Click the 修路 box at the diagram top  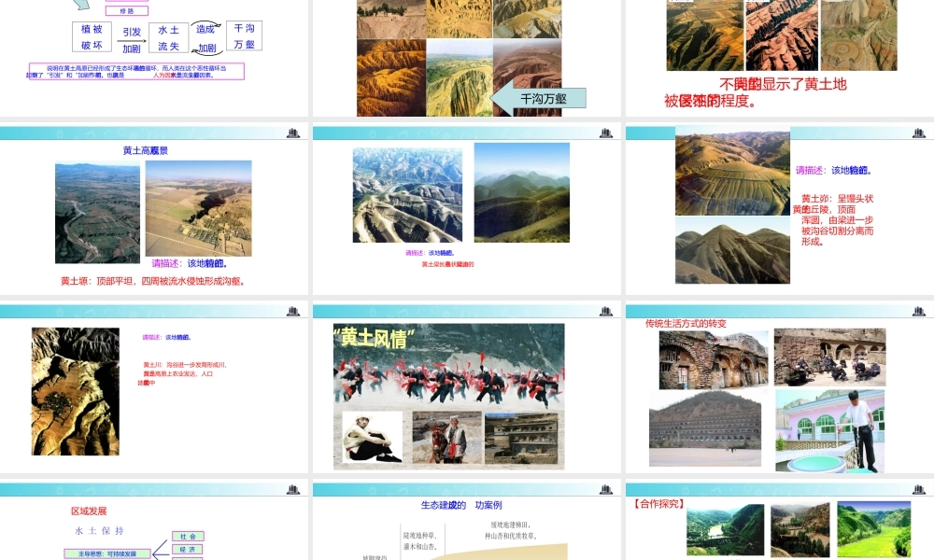127,10
